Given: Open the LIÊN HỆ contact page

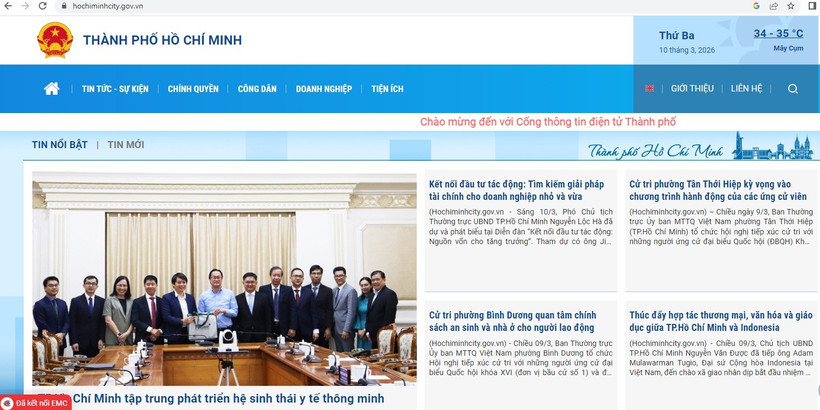Looking at the screenshot, I should pos(746,88).
